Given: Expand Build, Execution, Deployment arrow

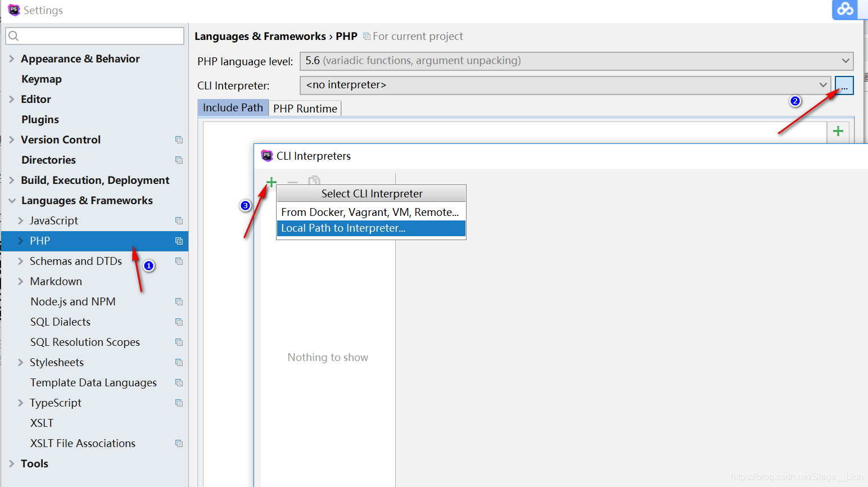Looking at the screenshot, I should point(12,180).
